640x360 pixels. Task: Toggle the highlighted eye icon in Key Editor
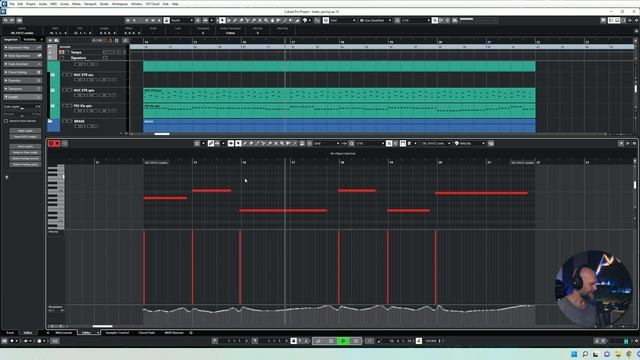pos(231,143)
